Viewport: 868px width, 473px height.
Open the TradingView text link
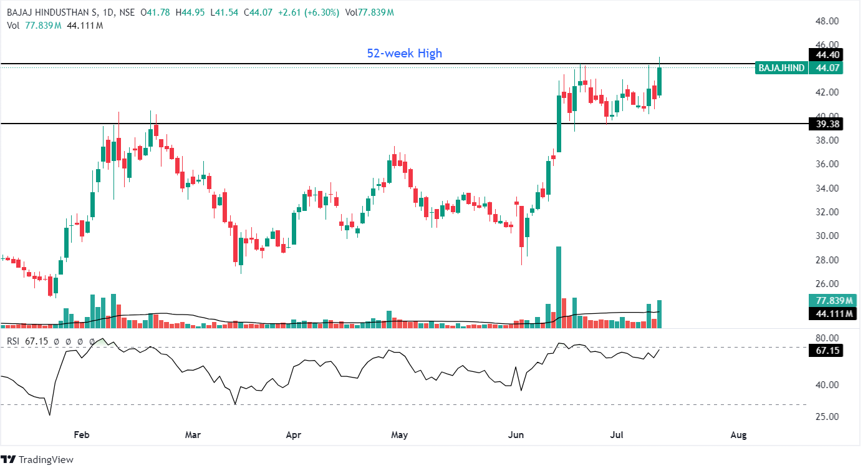click(x=46, y=460)
